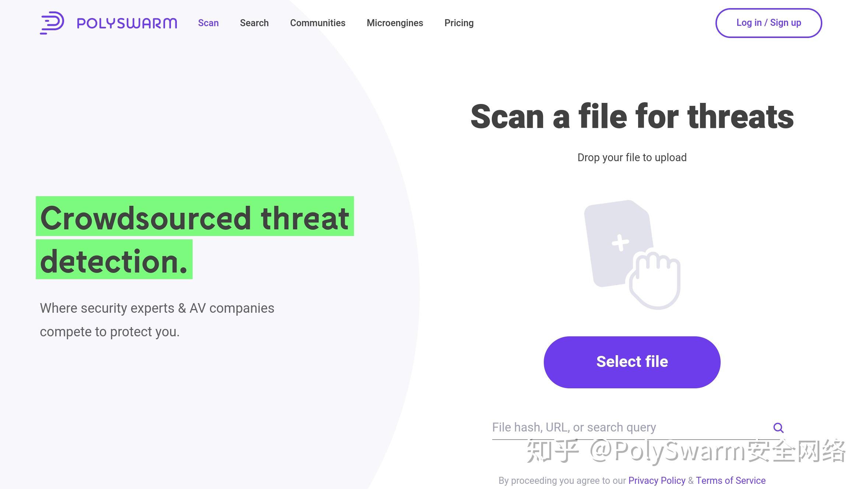Viewport: 868px width, 489px height.
Task: Click the Microengines navigation icon
Action: click(x=395, y=23)
